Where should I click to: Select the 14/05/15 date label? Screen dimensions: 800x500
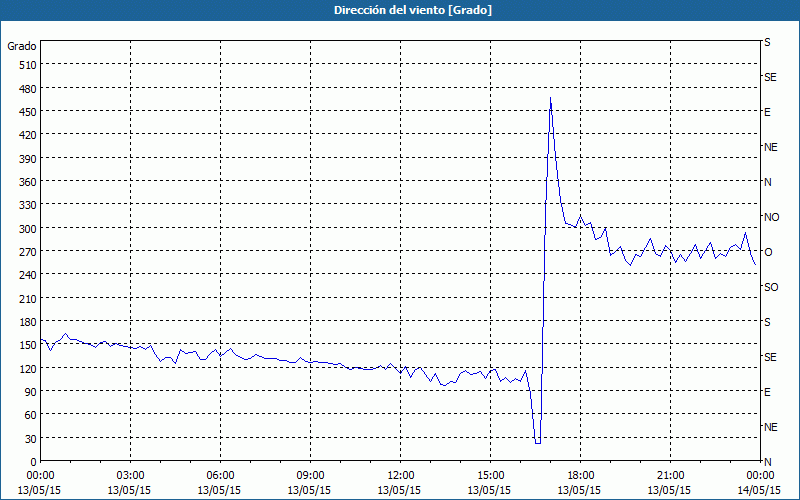(759, 490)
